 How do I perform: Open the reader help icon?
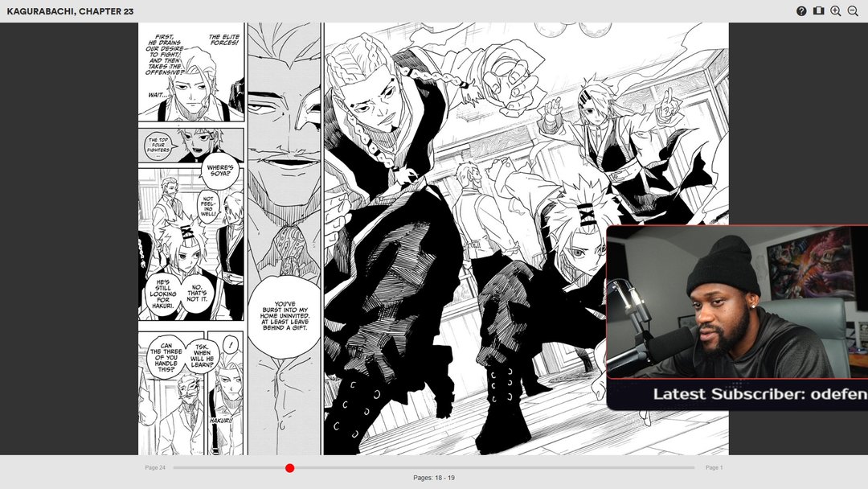[x=801, y=11]
